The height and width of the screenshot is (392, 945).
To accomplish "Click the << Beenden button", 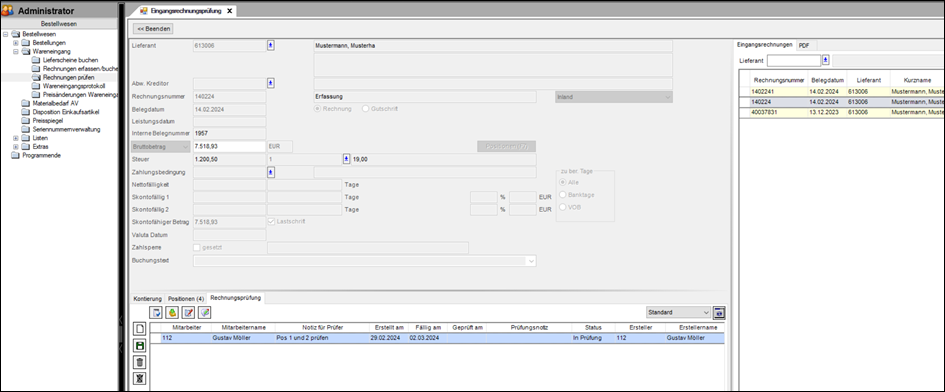I will 153,28.
